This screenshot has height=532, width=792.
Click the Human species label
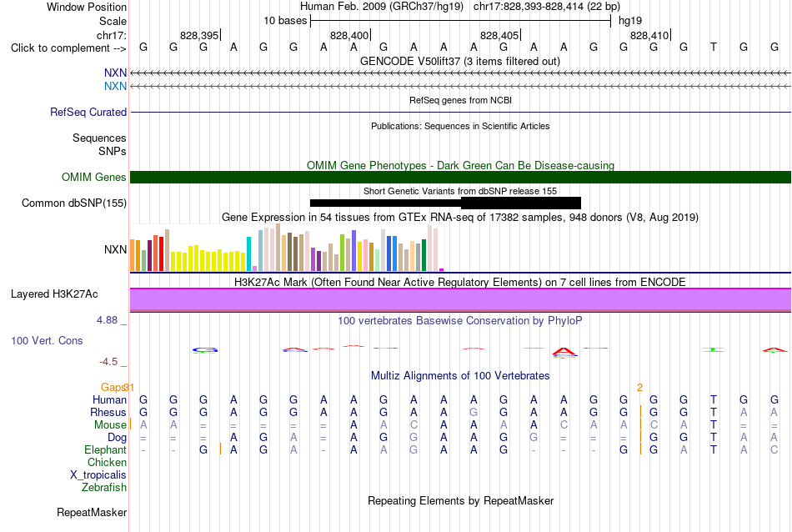[x=109, y=399]
